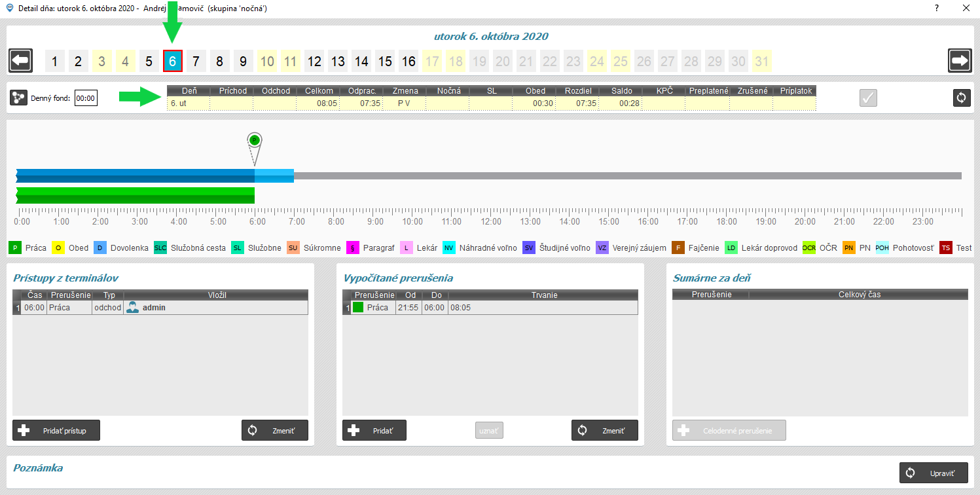Select day 7 in the calendar strip
Screen dimensions: 980x495
point(196,62)
